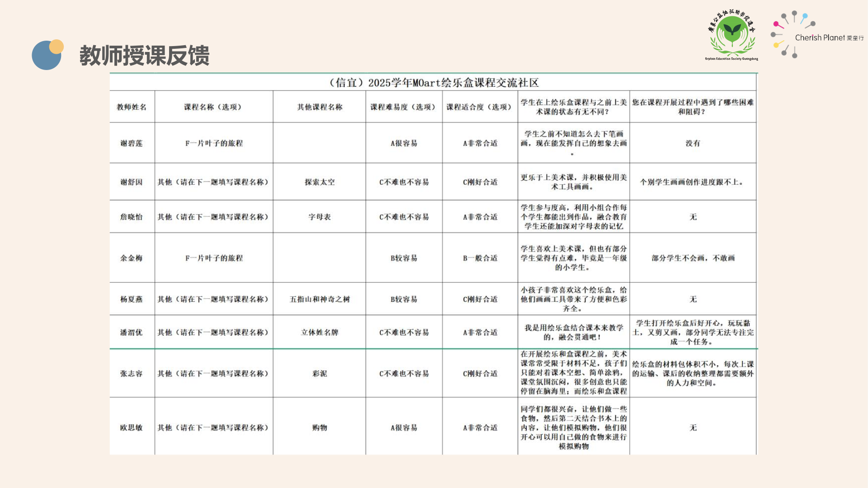
Task: Click 欧思敏's A很容易 difficulty cell
Action: click(x=404, y=427)
